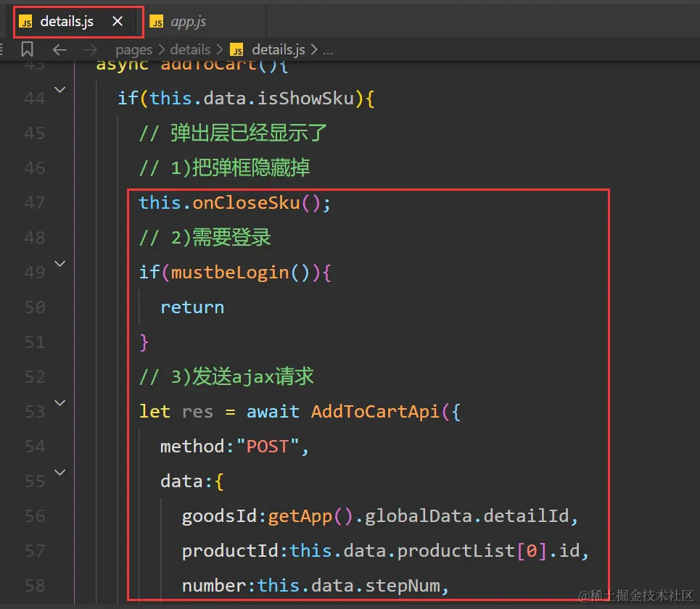700x609 pixels.
Task: Click the comment '// 1)把弹框隐藏掉'
Action: [x=225, y=168]
